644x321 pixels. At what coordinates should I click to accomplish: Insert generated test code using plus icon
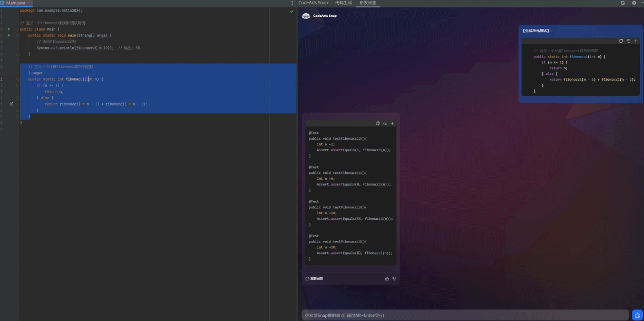pos(392,123)
